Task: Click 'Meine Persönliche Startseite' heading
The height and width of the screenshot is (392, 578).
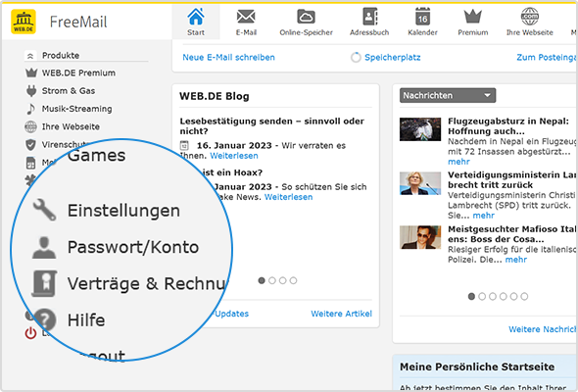Action: tap(477, 367)
